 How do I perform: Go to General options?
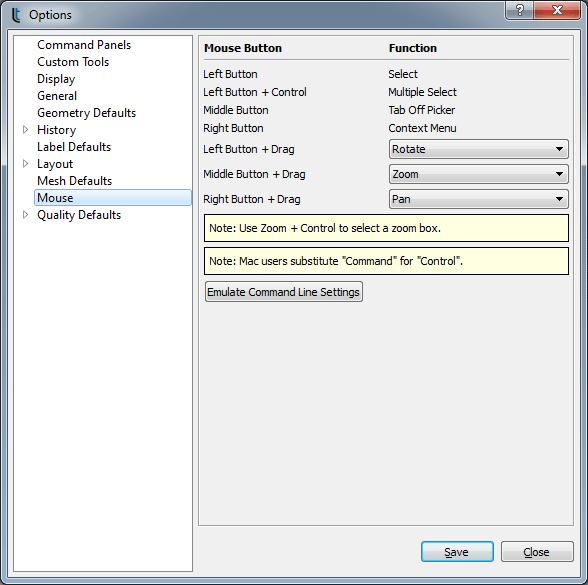click(57, 96)
